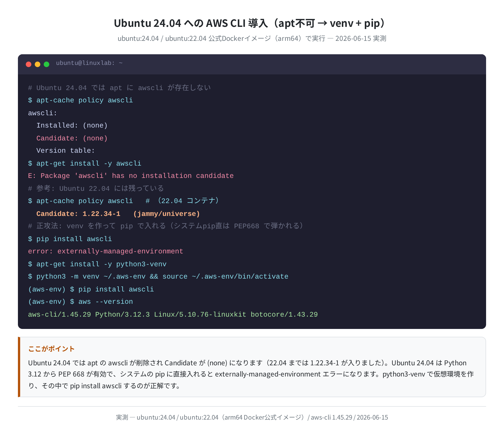The height and width of the screenshot is (433, 504).
Task: Click comment line starting '正攻法: venv を作って'
Action: point(165,226)
